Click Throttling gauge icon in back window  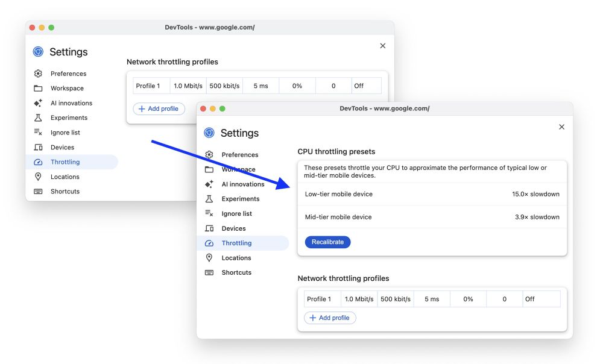[38, 162]
